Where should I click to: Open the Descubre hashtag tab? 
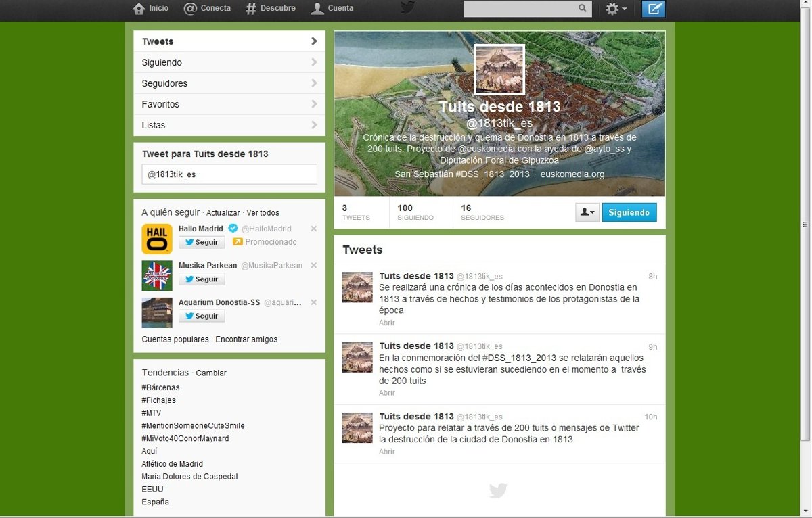point(271,8)
